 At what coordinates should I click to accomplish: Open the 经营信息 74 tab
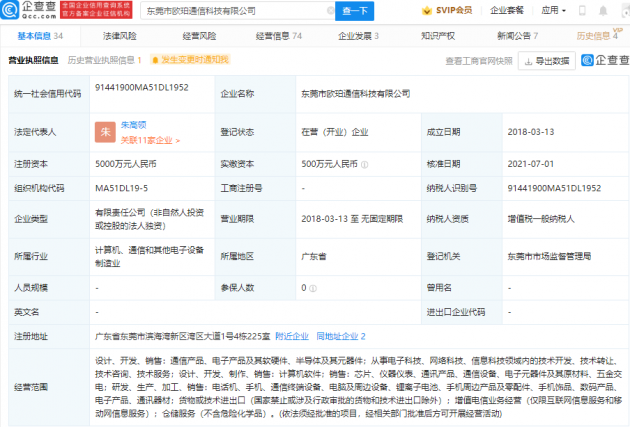click(x=279, y=36)
